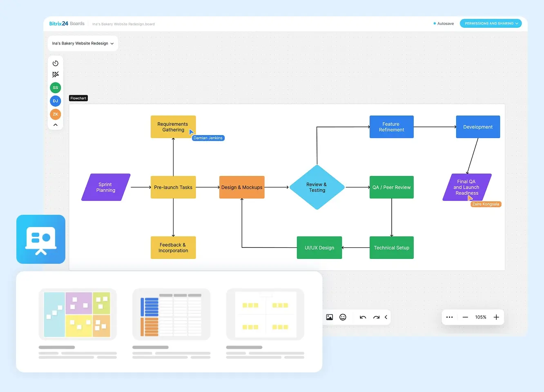Collapse the bottom toolbar with left chevron
Image resolution: width=544 pixels, height=392 pixels.
point(386,317)
